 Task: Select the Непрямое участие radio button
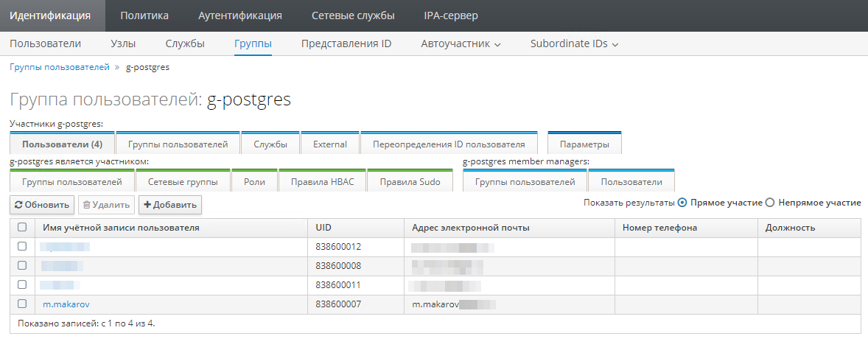[x=770, y=203]
